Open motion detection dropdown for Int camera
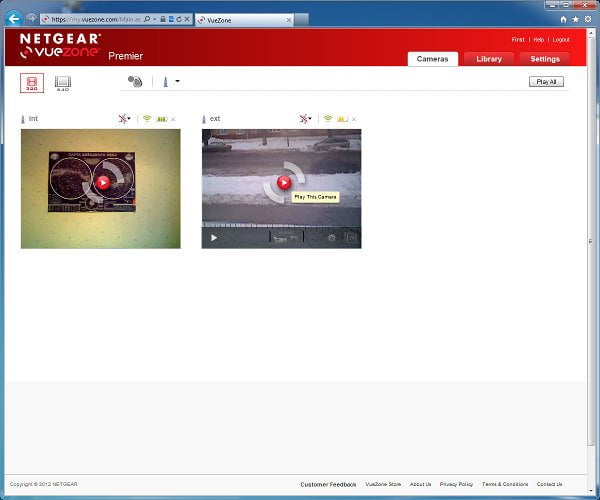The height and width of the screenshot is (500, 600). pos(124,119)
